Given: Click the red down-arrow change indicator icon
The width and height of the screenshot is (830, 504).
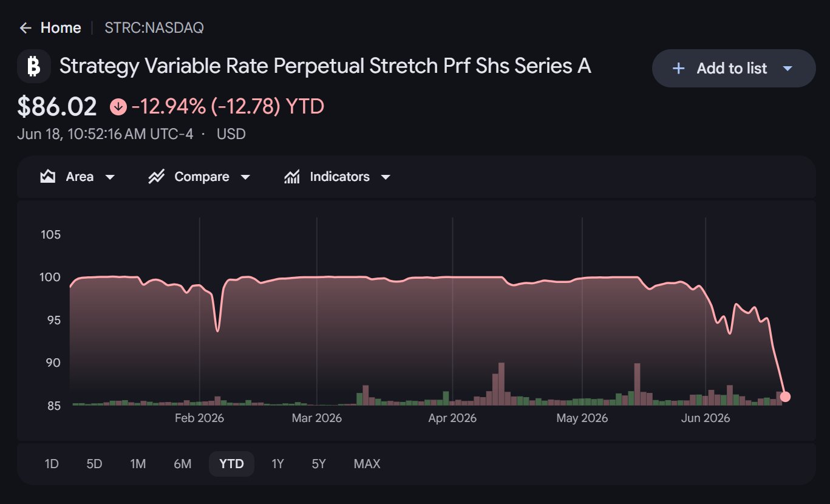Looking at the screenshot, I should pyautogui.click(x=118, y=107).
